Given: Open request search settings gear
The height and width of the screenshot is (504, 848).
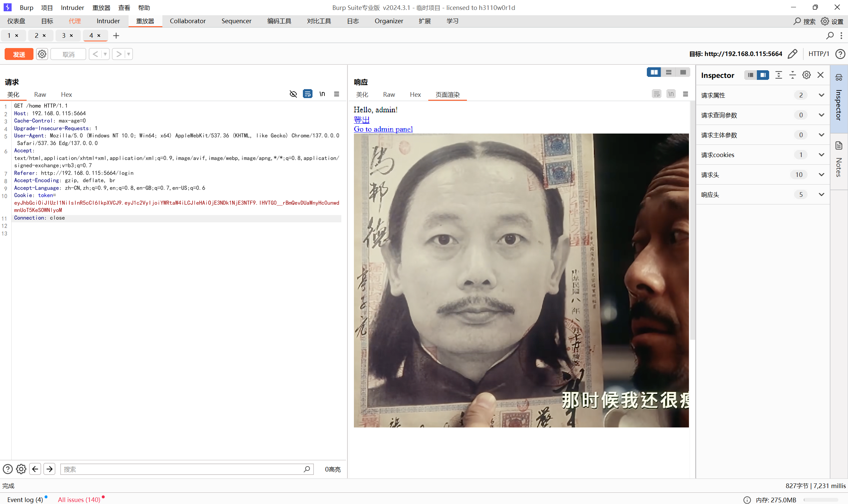Looking at the screenshot, I should [x=21, y=469].
